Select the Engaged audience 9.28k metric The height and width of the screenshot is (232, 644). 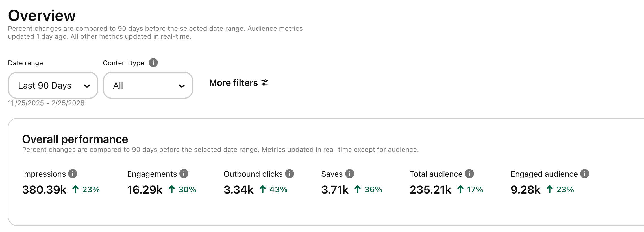click(x=525, y=190)
